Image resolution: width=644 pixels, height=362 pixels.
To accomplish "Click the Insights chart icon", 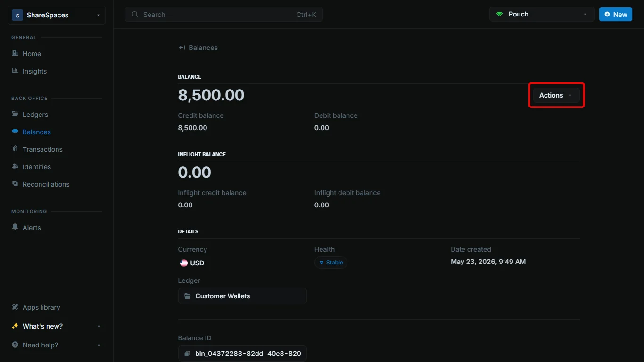I will click(x=15, y=71).
